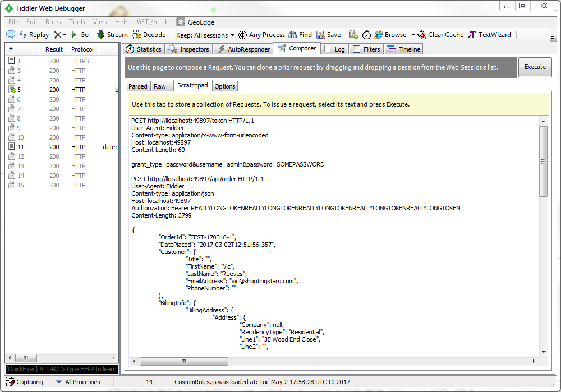
Task: Select session 11 in the list
Action: (62, 147)
